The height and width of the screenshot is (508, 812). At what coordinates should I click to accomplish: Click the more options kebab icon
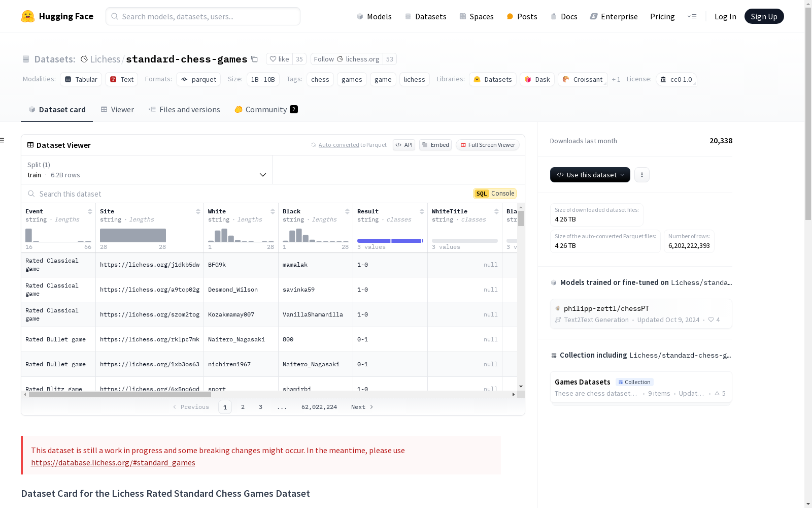pyautogui.click(x=642, y=175)
